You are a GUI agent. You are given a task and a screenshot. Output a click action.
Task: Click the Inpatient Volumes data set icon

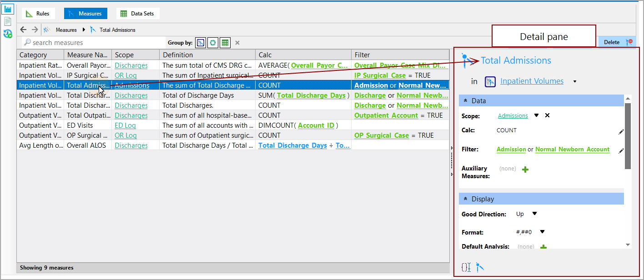click(x=490, y=81)
